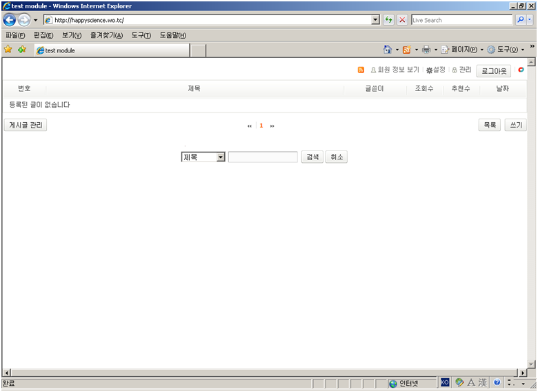Select the test module tab
Viewport: 538px width, 392px height.
pos(112,50)
